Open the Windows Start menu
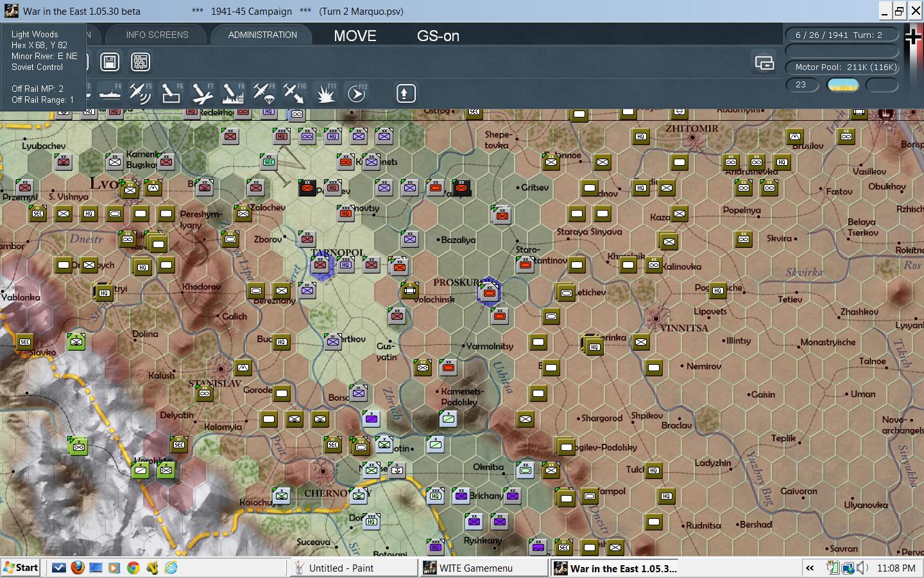This screenshot has width=924, height=578. click(x=21, y=568)
